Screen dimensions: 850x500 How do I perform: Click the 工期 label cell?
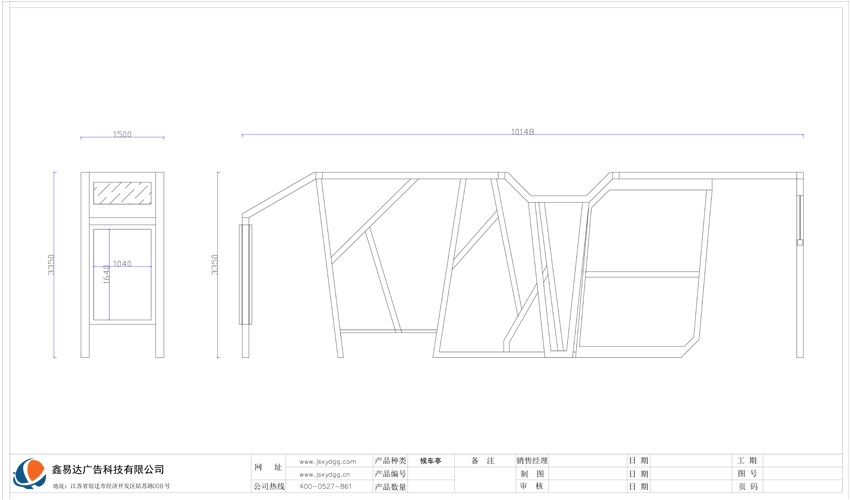coord(746,461)
